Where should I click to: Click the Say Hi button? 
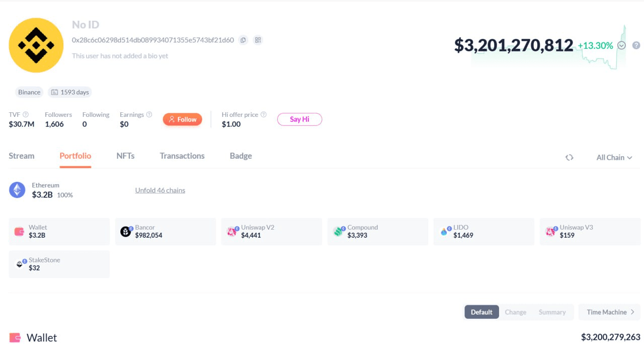[x=299, y=119]
